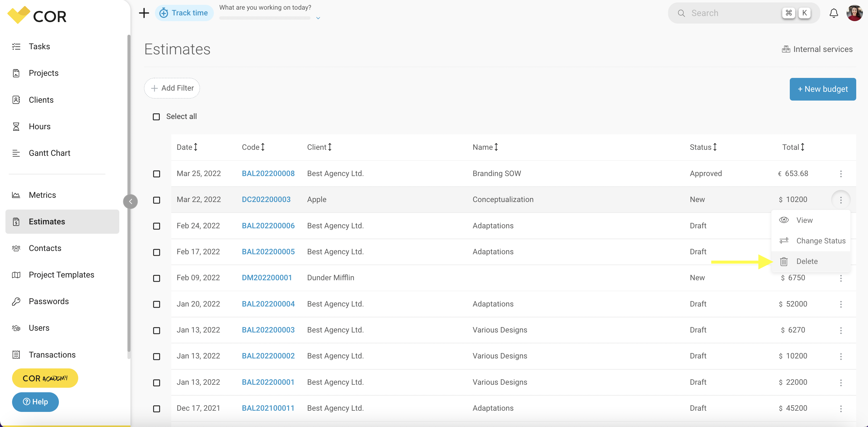Choose Delete from the context menu
This screenshot has height=427, width=868.
point(811,261)
